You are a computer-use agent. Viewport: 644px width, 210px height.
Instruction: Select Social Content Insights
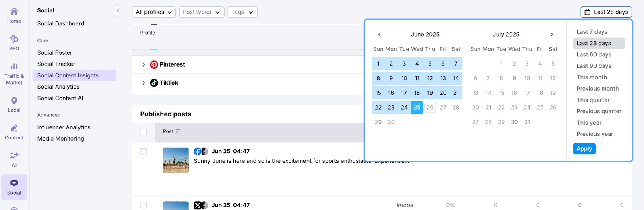click(x=74, y=75)
